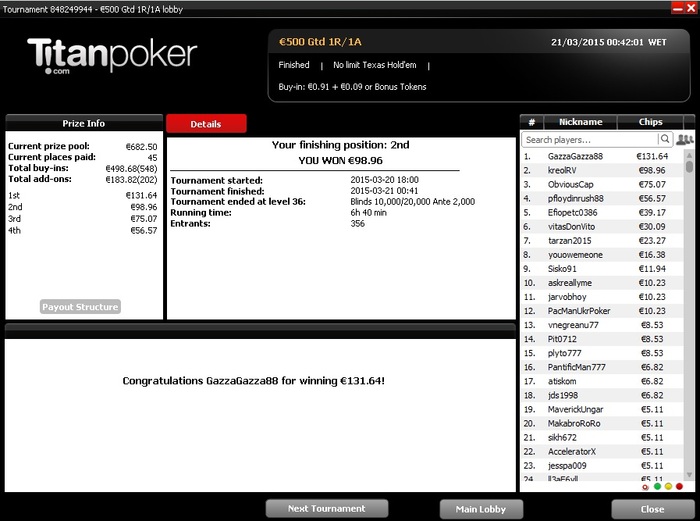The height and width of the screenshot is (521, 700).
Task: Select player atiskom in the list
Action: [x=602, y=381]
